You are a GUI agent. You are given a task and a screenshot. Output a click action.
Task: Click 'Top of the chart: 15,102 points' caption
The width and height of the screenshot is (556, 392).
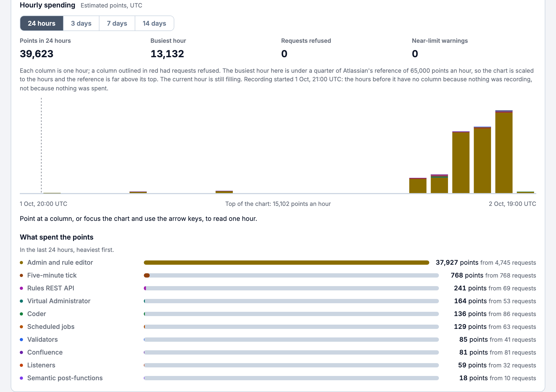[x=278, y=204]
